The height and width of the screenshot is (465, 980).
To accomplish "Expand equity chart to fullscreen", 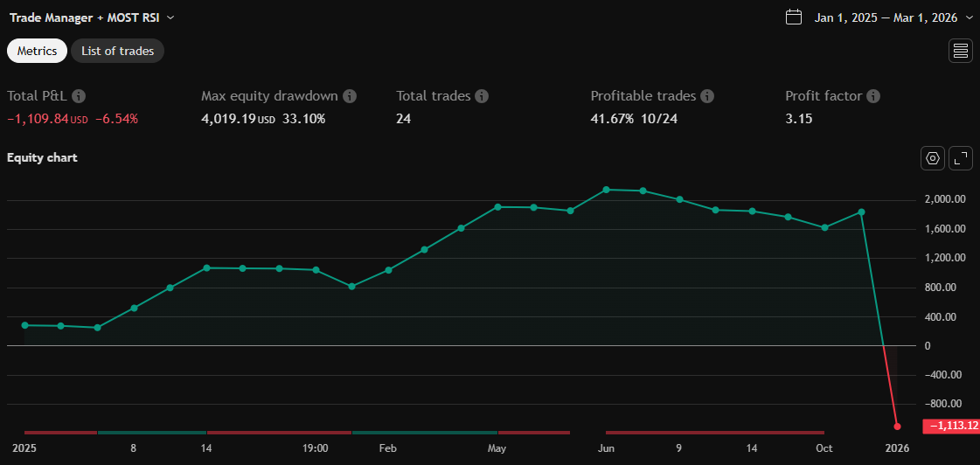I will (961, 158).
